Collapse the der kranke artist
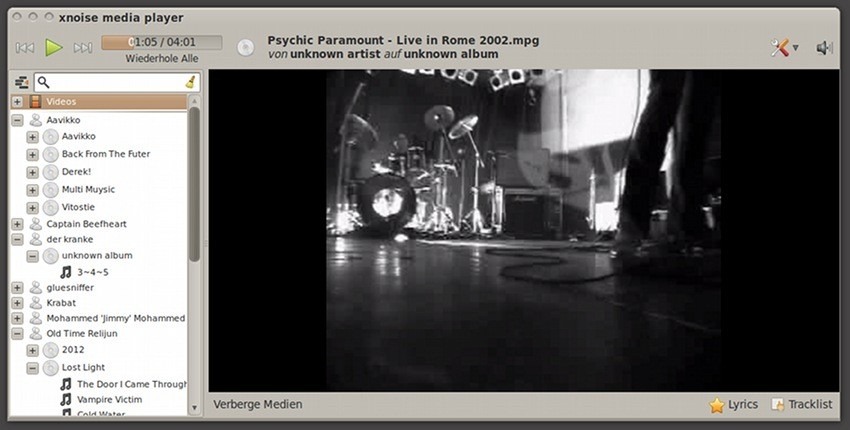Viewport: 850px width, 430px height. (x=17, y=239)
